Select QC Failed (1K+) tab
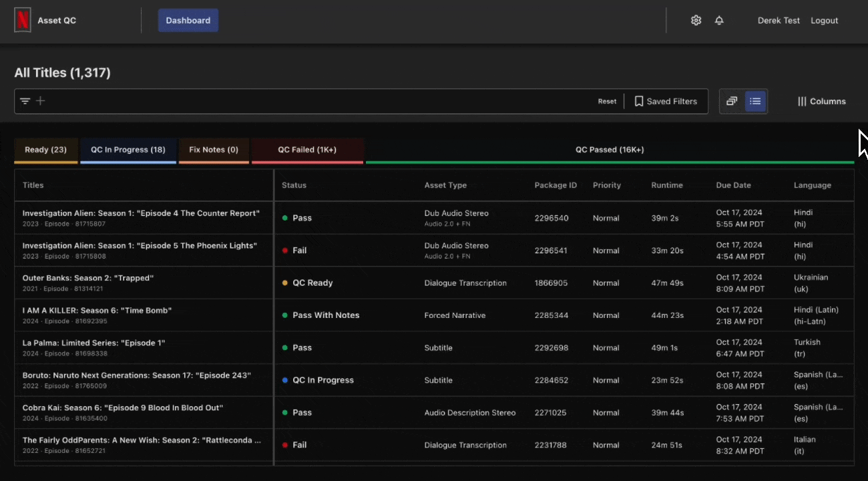868x481 pixels. pos(307,150)
